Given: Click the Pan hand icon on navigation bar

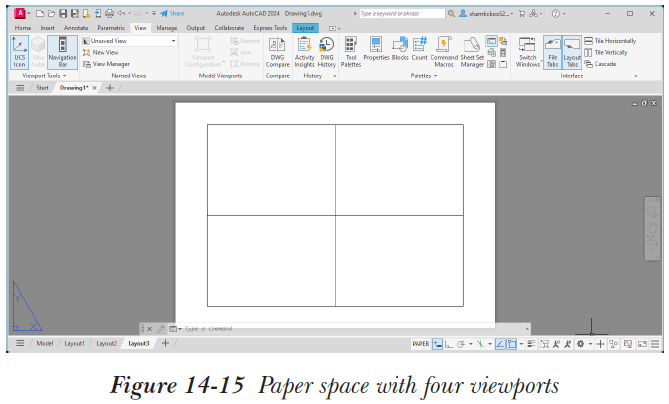Looking at the screenshot, I should pos(652,226).
